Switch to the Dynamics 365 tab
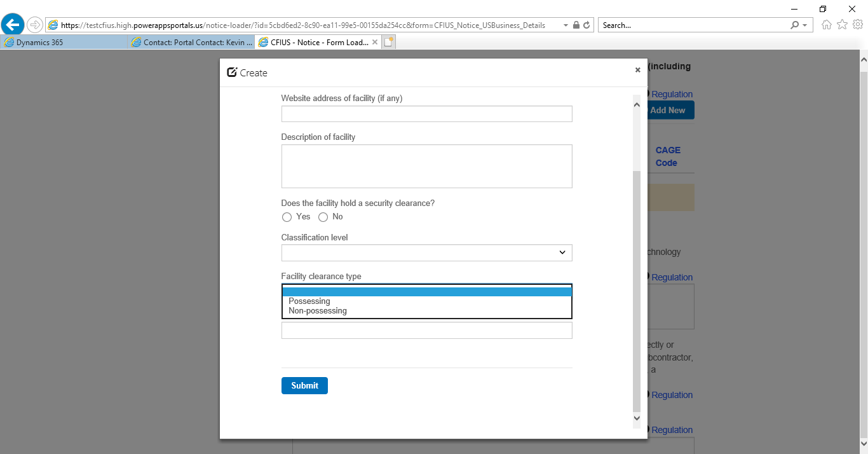This screenshot has width=868, height=454. [64, 43]
